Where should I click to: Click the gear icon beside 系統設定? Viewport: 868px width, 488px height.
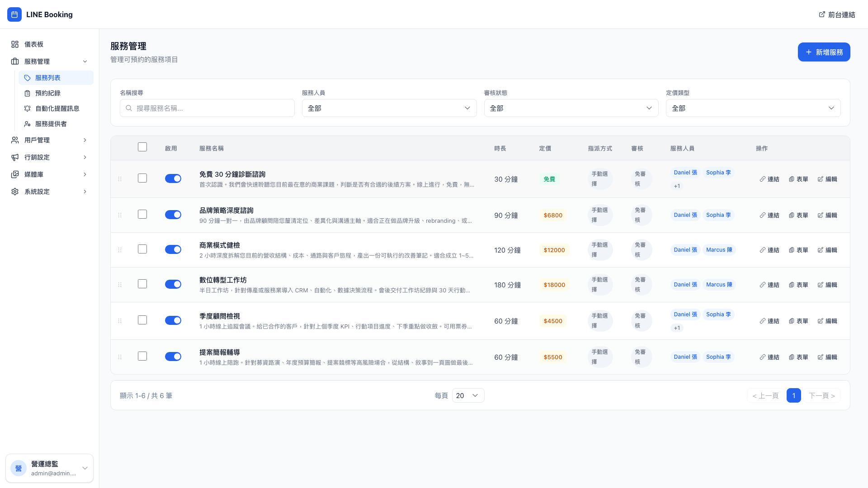tap(15, 192)
